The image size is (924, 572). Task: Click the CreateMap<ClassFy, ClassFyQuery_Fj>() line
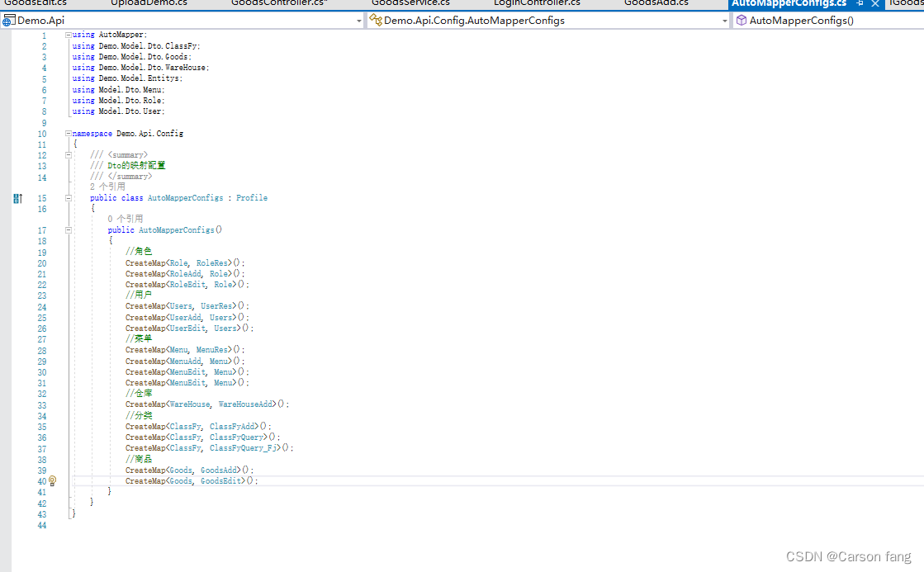click(x=209, y=448)
